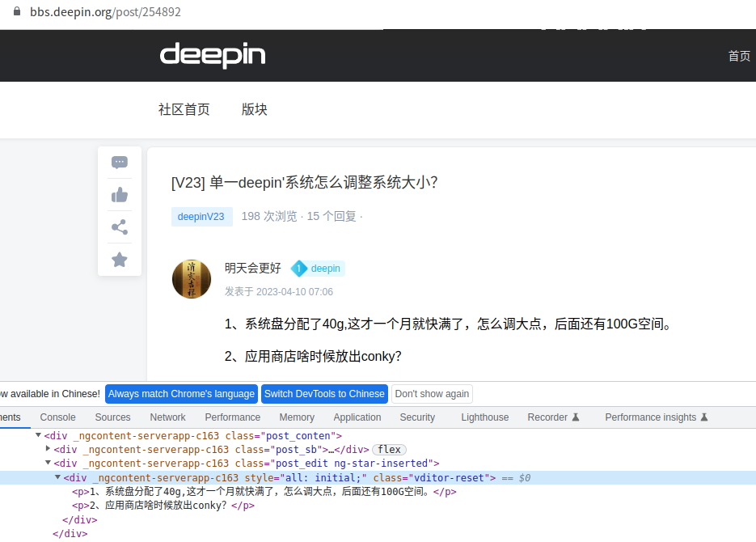Click the flex badge in DOM tree
Screen dimensions: 756x542
coord(389,449)
